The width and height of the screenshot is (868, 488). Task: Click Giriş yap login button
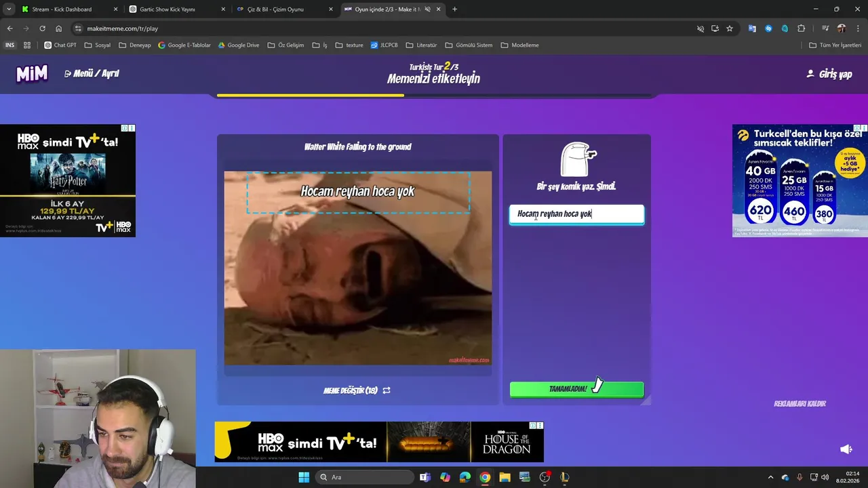(829, 74)
